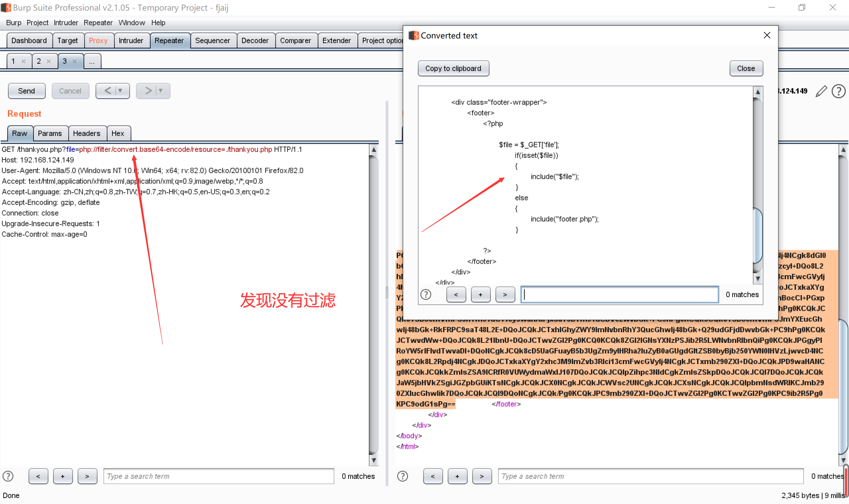Open the Repeater menu

pos(98,23)
